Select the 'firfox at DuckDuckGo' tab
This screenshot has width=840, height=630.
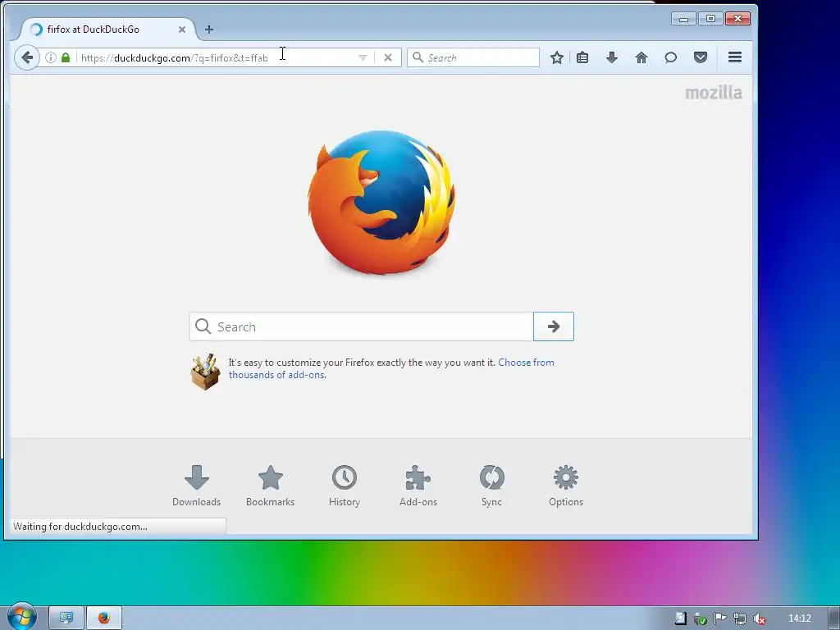pos(106,30)
